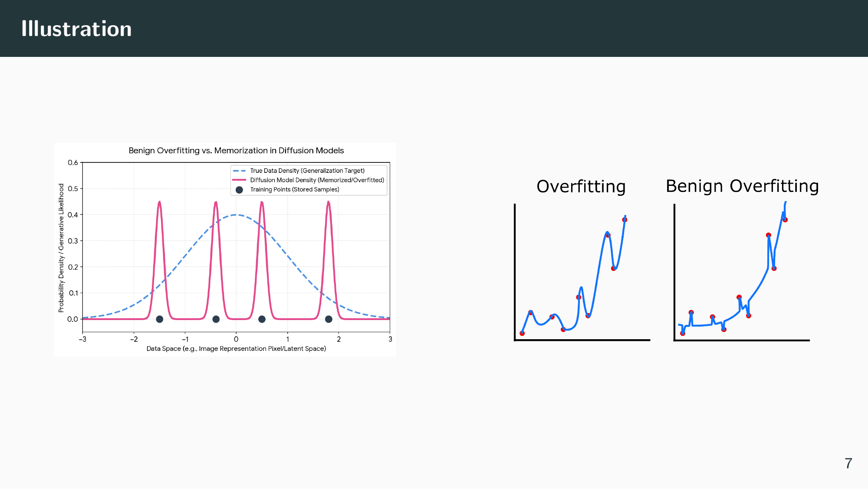The image size is (868, 489).
Task: Click the slide number 7
Action: pyautogui.click(x=848, y=463)
